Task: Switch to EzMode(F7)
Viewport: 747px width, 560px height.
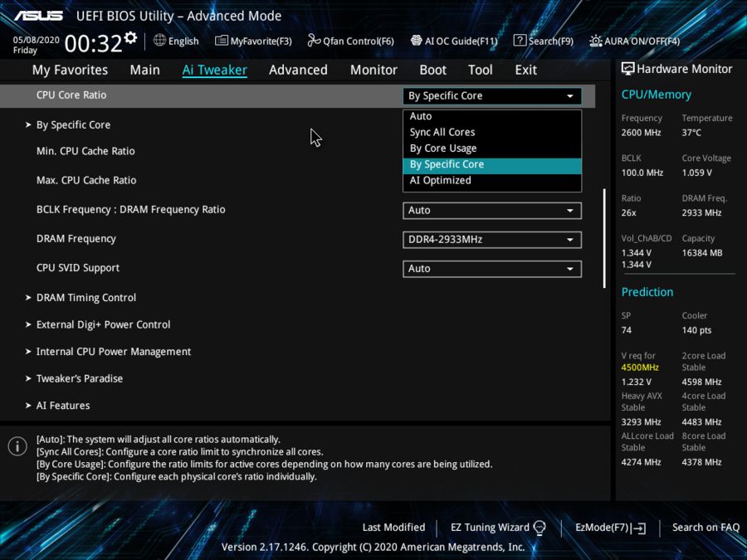Action: (x=611, y=528)
